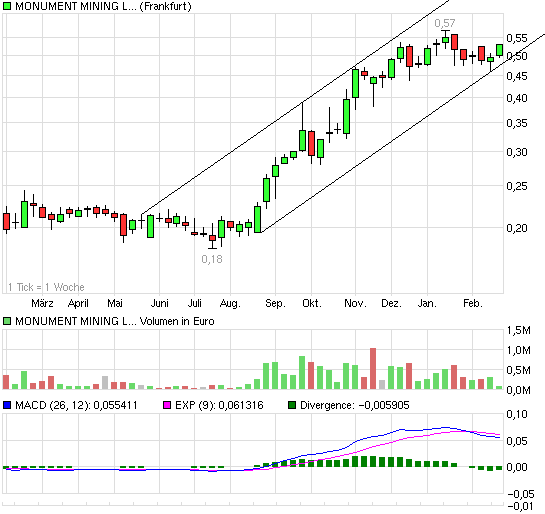The image size is (545, 514).
Task: Click the magenta EXP (9) legend square
Action: 167,405
